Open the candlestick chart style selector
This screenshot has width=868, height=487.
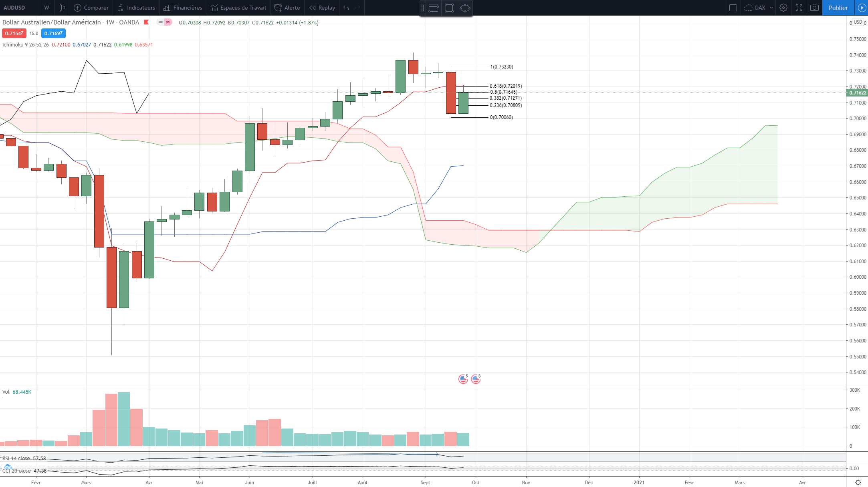pyautogui.click(x=62, y=8)
